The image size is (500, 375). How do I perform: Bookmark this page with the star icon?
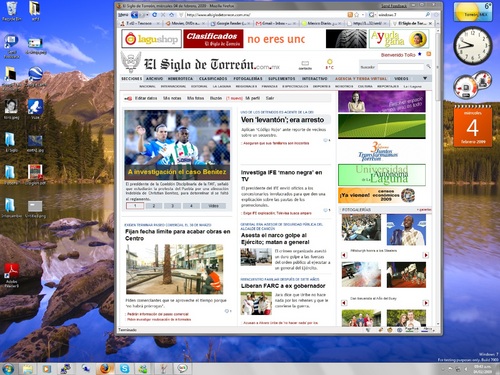(357, 15)
